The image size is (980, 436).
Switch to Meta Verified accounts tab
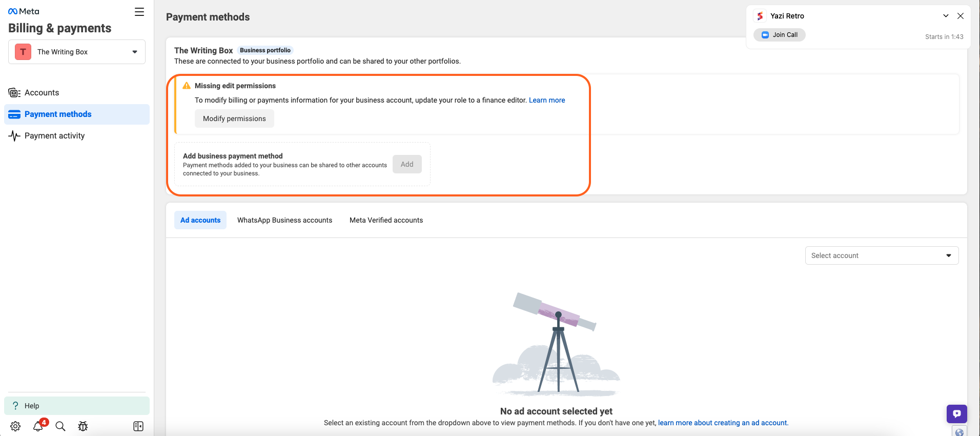coord(386,220)
